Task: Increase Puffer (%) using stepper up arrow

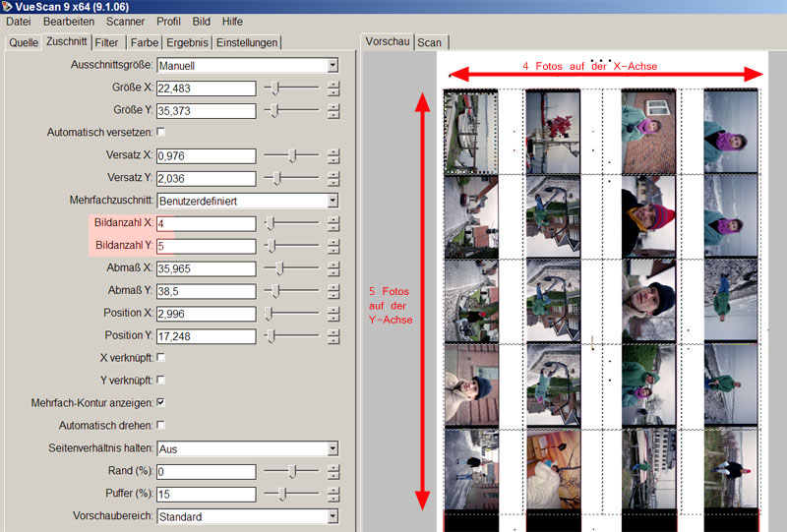Action: 333,490
